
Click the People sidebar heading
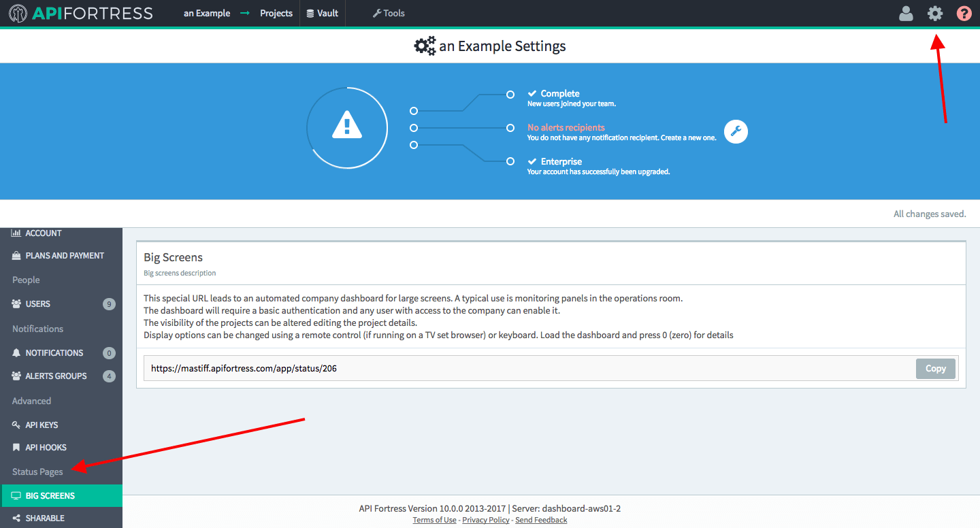(26, 280)
